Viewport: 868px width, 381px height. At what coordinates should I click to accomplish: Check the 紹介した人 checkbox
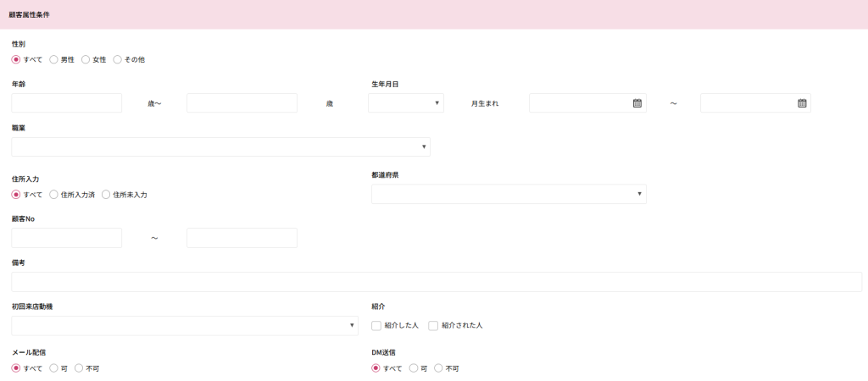[x=376, y=325]
